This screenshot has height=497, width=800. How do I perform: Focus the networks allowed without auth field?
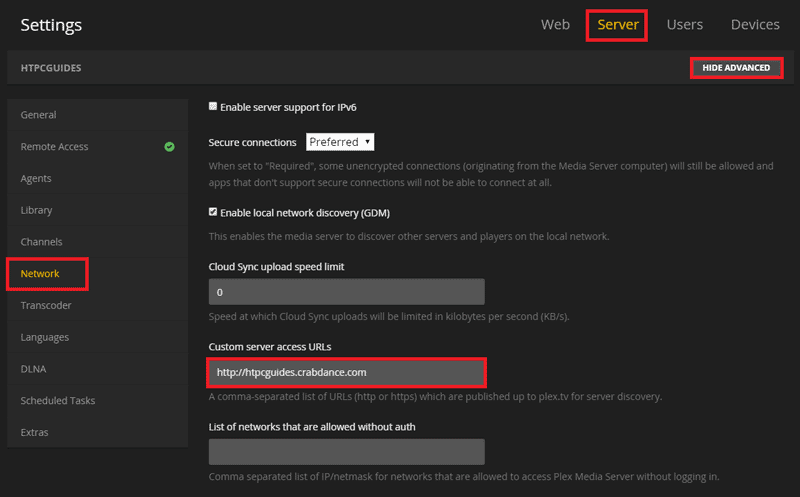[x=346, y=452]
